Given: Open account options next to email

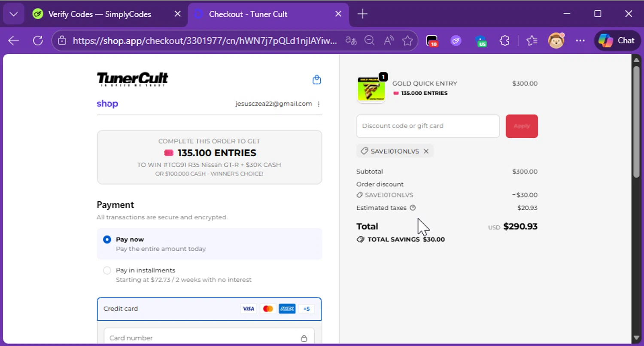Looking at the screenshot, I should tap(319, 104).
